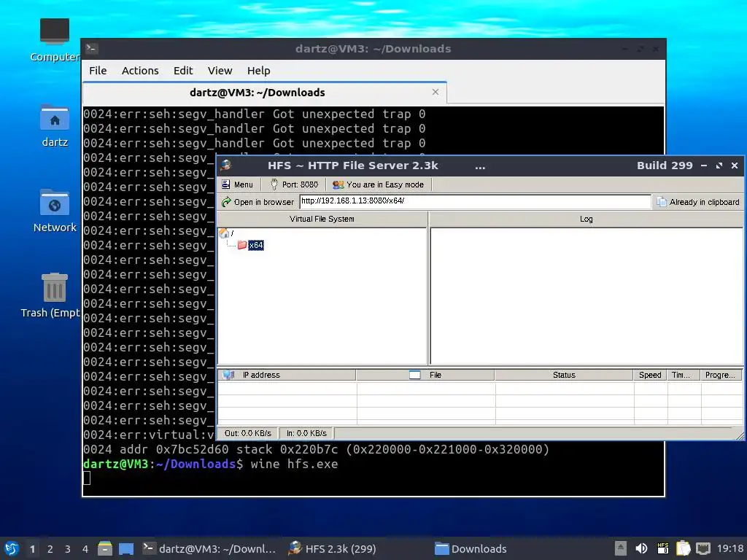Click the Log panel header

[x=586, y=219]
